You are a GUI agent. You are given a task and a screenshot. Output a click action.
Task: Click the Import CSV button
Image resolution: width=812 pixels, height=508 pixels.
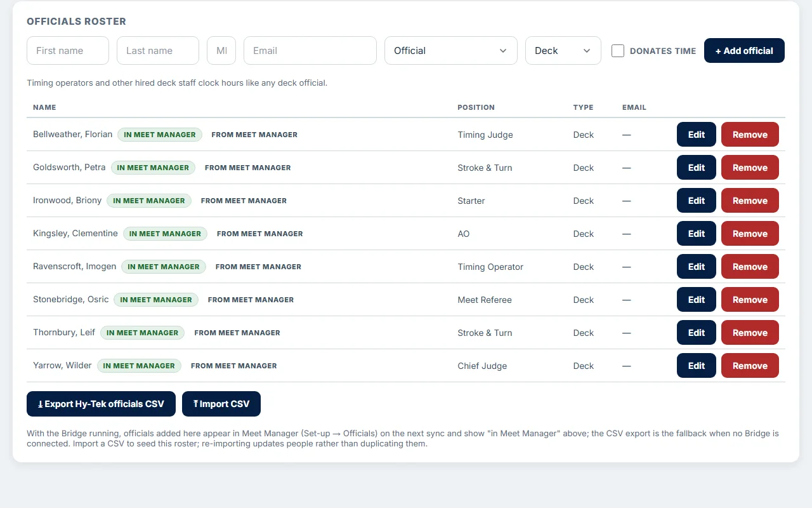[221, 404]
